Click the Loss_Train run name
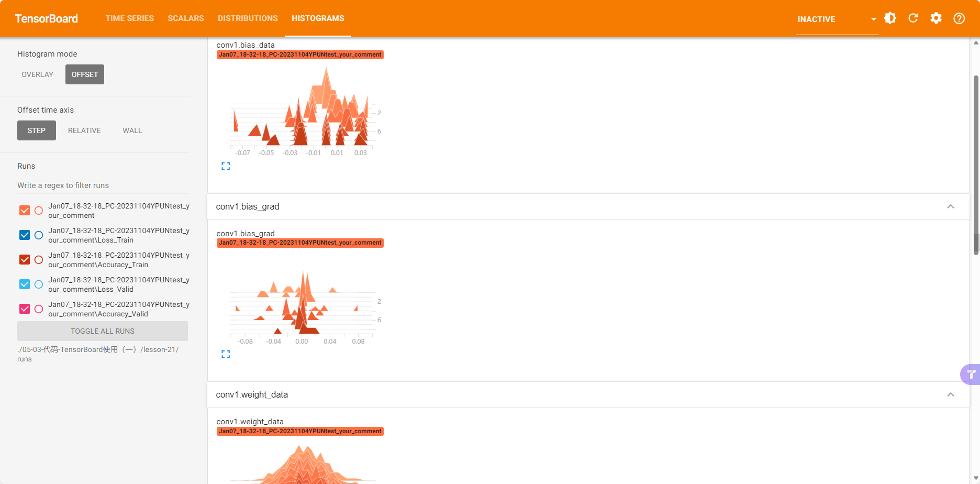 tap(119, 235)
